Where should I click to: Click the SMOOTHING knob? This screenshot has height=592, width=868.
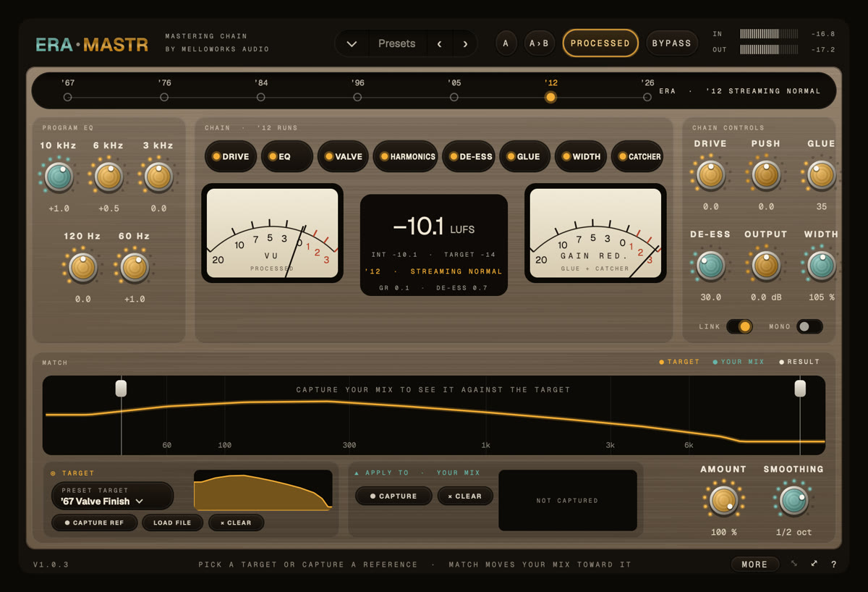[793, 500]
